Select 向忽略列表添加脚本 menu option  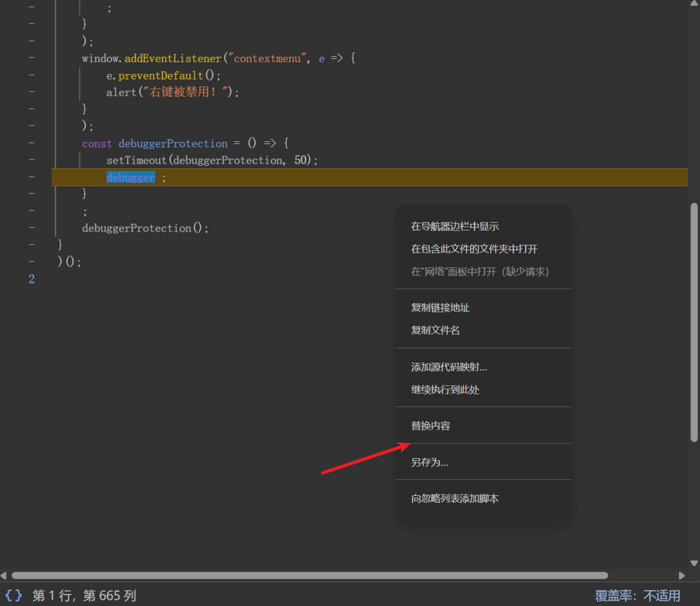pyautogui.click(x=455, y=498)
